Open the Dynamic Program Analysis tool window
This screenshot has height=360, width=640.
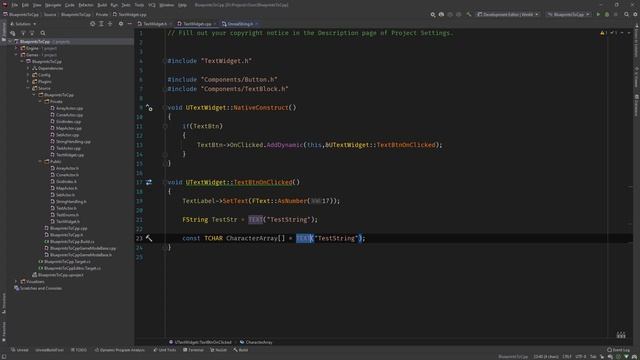click(x=120, y=350)
